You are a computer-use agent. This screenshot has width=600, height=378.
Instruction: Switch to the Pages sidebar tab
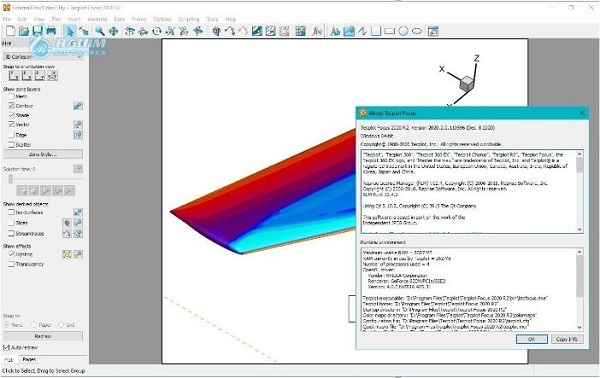tap(29, 359)
